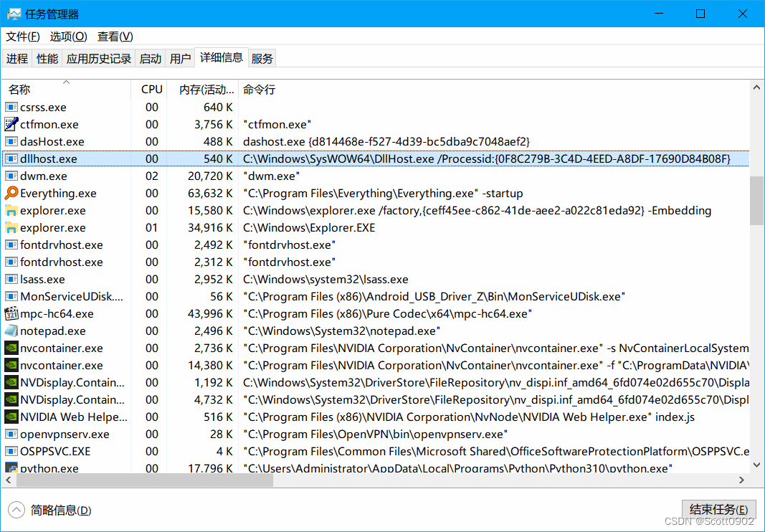Click the csrss.exe process icon
The width and height of the screenshot is (765, 532).
pyautogui.click(x=11, y=107)
